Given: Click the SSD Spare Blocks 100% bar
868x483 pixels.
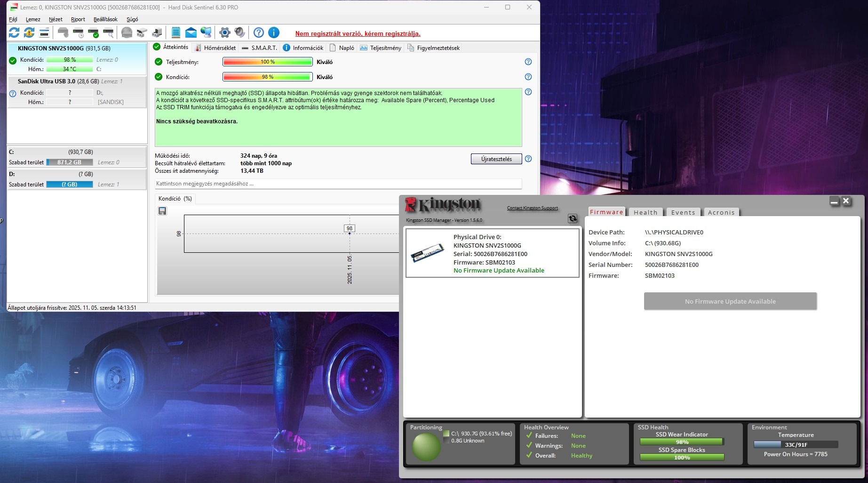Looking at the screenshot, I should pyautogui.click(x=682, y=458).
